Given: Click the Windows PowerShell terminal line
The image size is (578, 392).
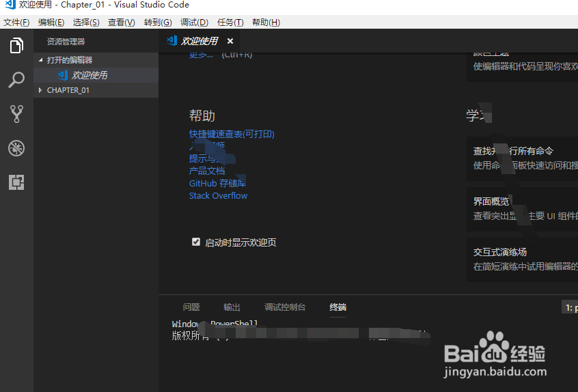Looking at the screenshot, I should [215, 324].
